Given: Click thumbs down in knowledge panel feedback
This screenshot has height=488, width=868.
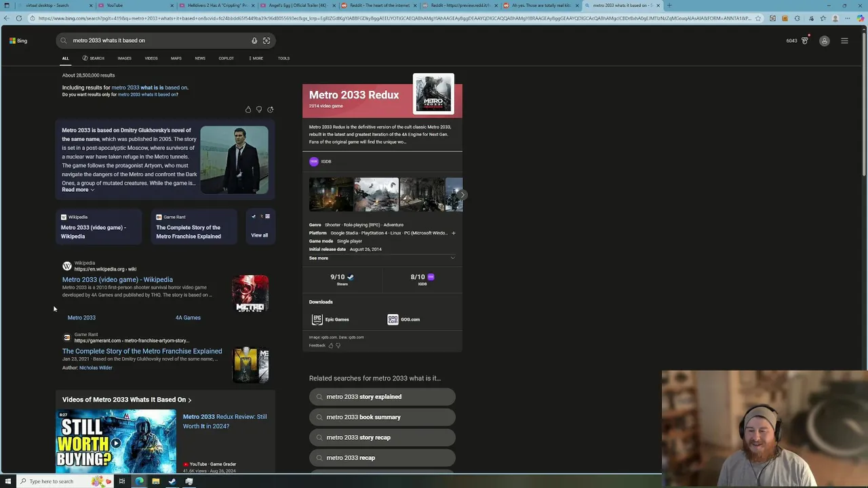Looking at the screenshot, I should pos(338,346).
